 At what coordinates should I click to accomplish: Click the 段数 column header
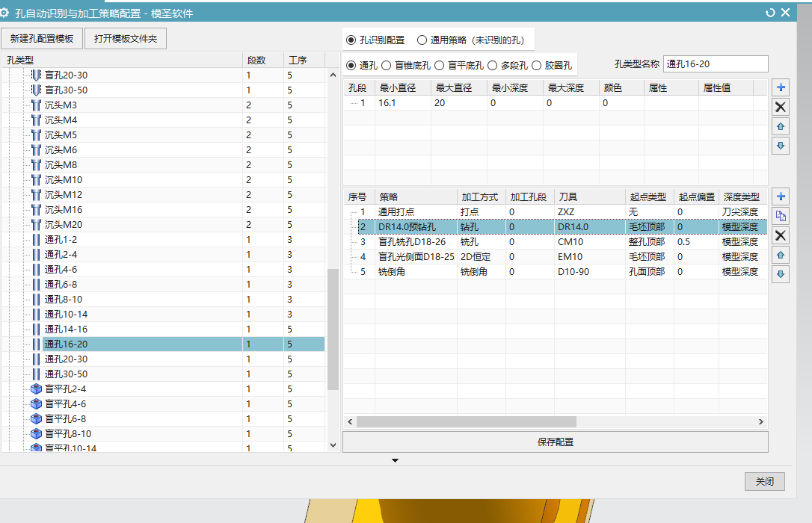pos(263,60)
